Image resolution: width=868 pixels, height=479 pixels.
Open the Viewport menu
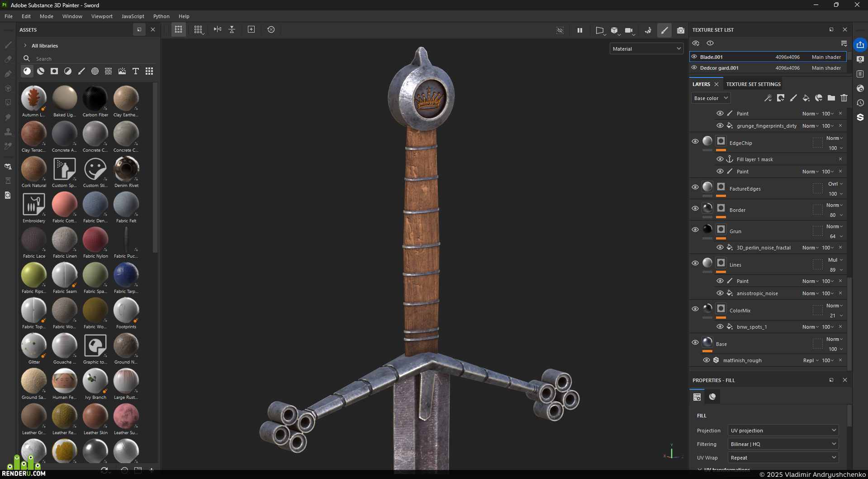click(x=102, y=16)
